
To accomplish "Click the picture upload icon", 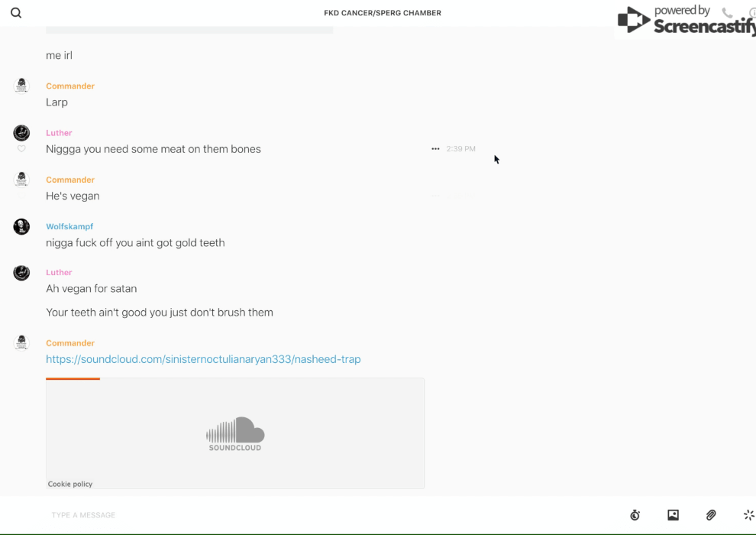I will click(673, 515).
